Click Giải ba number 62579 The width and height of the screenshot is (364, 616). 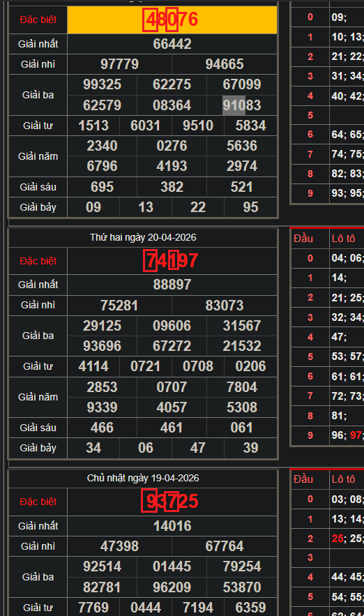coord(102,105)
